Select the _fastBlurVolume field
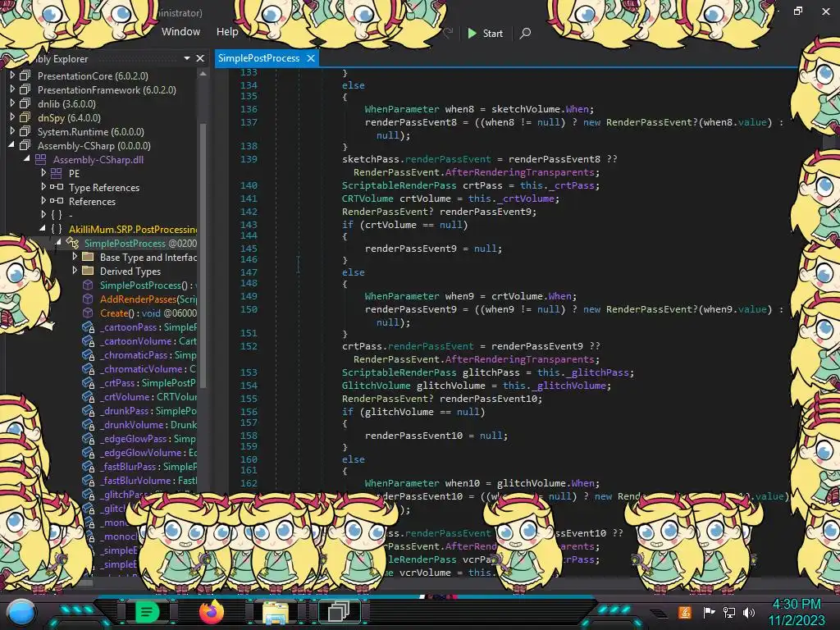Screen dimensions: 840x630 click(148, 480)
